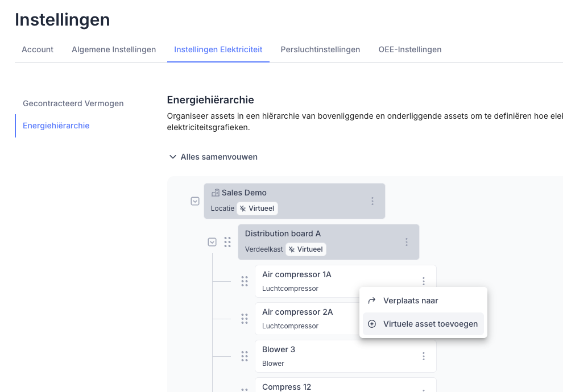Open options menu for Blower 3

coord(424,356)
